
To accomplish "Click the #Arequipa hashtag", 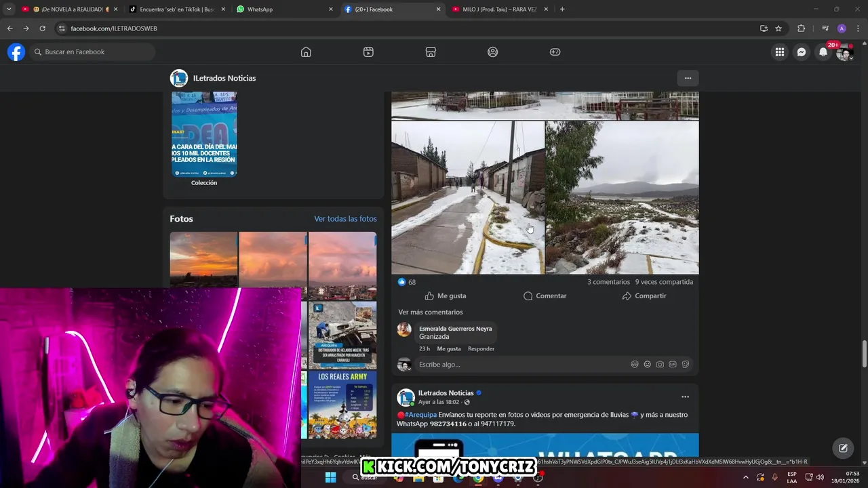I will click(x=420, y=415).
